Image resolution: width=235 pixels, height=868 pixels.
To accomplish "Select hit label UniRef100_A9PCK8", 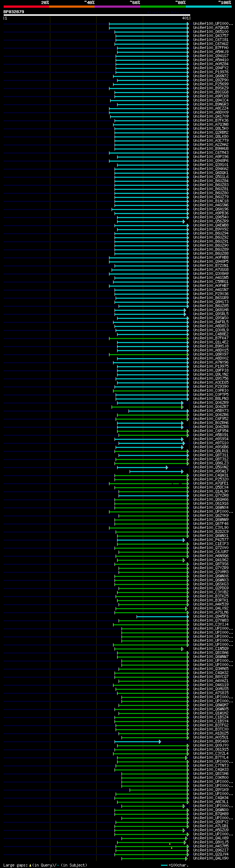I will [211, 96].
